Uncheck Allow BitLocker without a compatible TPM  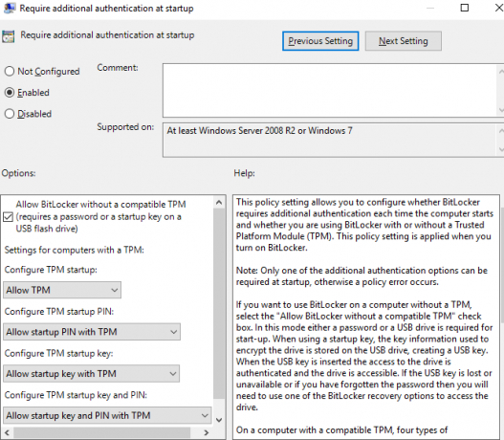(8, 217)
